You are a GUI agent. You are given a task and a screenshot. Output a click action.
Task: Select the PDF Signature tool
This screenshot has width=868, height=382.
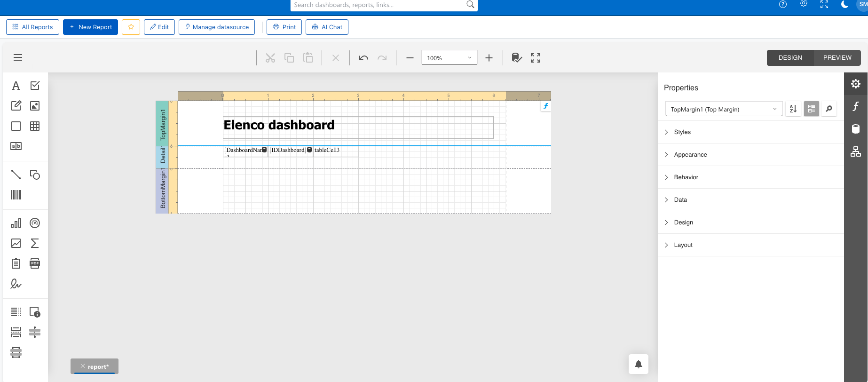(16, 284)
